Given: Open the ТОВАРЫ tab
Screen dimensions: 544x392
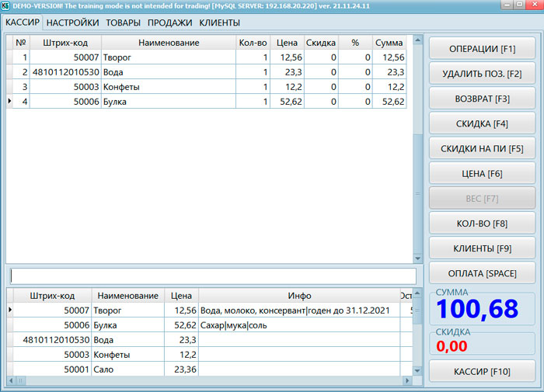Looking at the screenshot, I should pos(123,23).
